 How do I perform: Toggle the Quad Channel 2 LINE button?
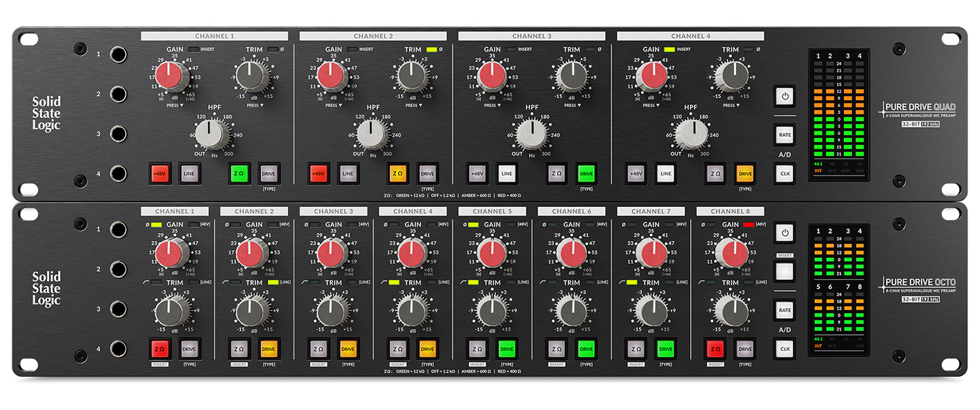pyautogui.click(x=348, y=174)
